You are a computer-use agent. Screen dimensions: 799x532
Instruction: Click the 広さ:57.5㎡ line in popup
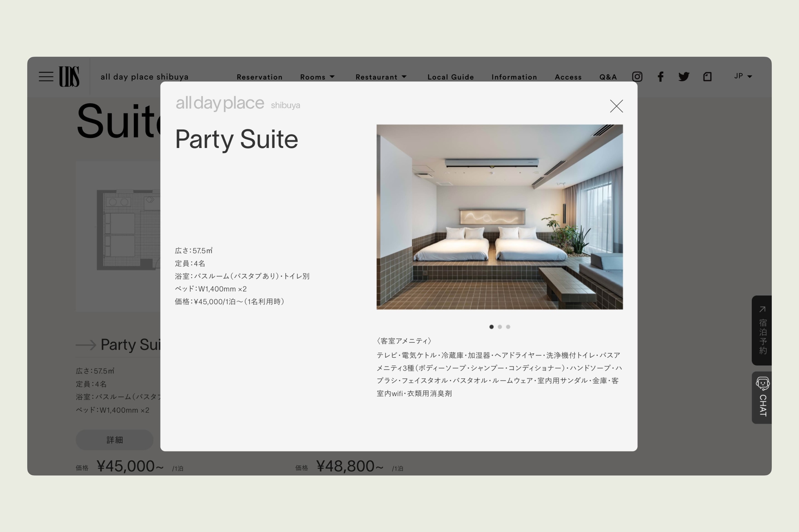point(193,251)
